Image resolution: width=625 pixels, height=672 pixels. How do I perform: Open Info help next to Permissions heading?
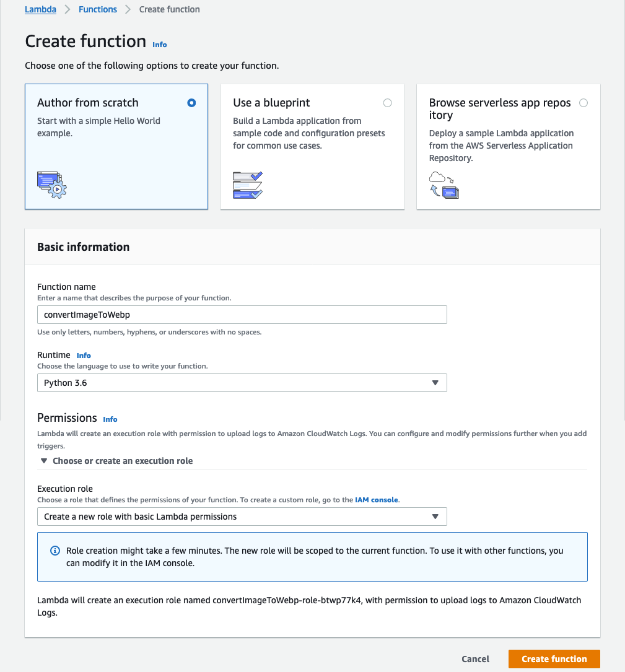110,419
